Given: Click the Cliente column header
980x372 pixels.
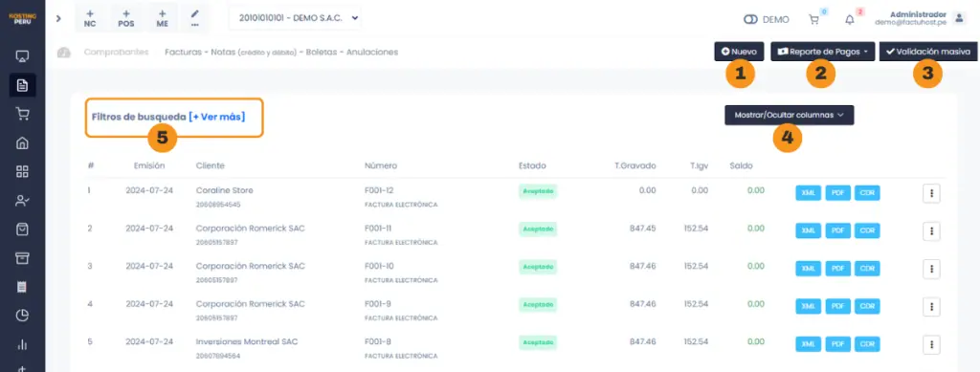Looking at the screenshot, I should tap(210, 165).
